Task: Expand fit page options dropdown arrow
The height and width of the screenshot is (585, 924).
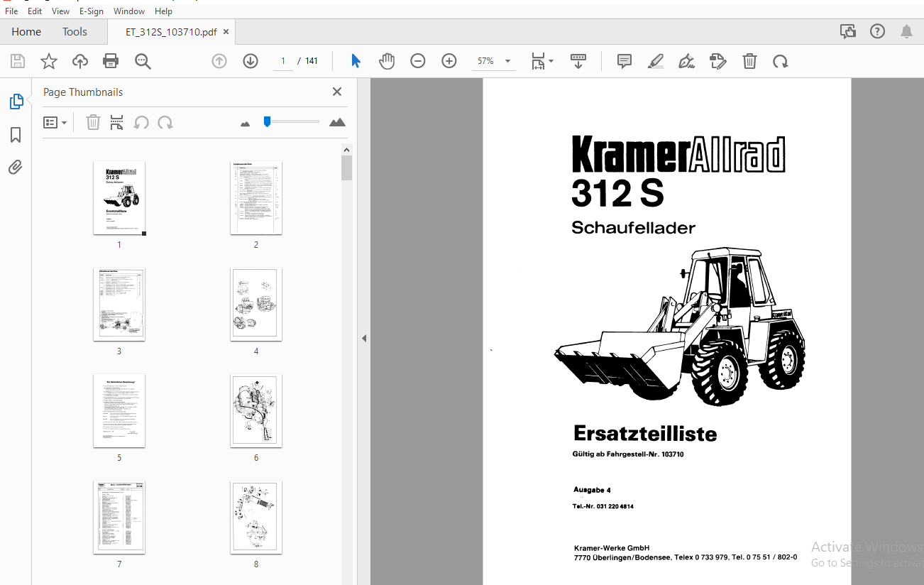Action: (551, 62)
